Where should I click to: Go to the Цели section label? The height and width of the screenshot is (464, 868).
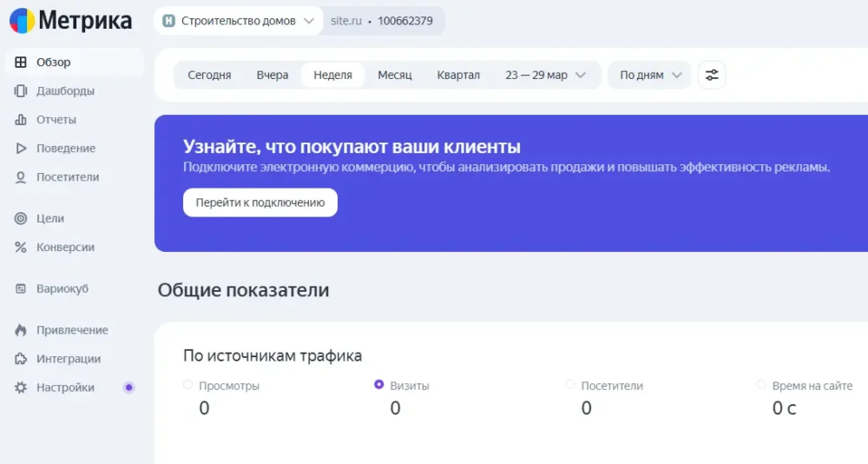[50, 218]
